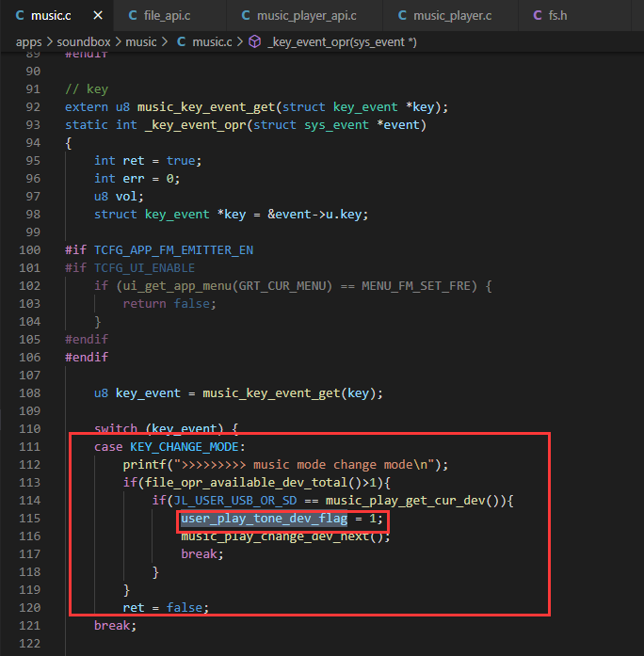Click the C icon in the breadcrumb

181,41
